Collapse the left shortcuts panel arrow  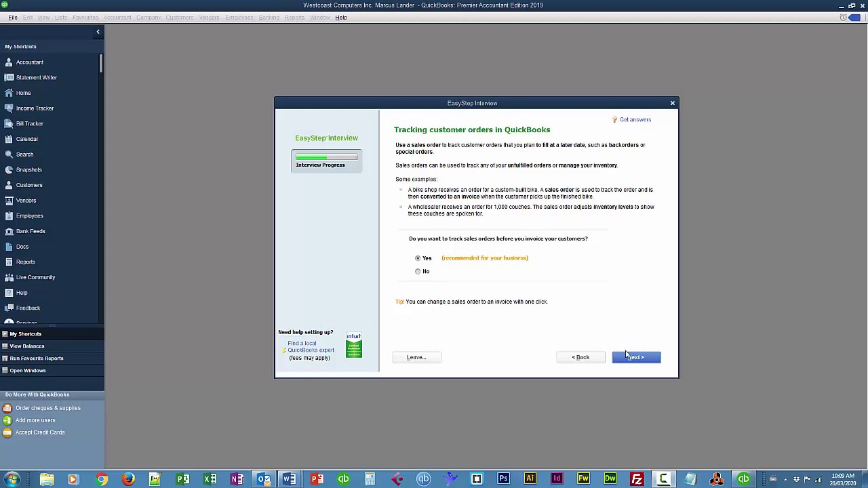[x=98, y=32]
